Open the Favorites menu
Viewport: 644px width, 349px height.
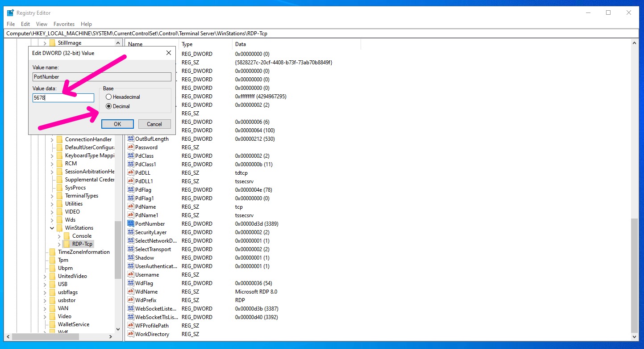(x=64, y=24)
